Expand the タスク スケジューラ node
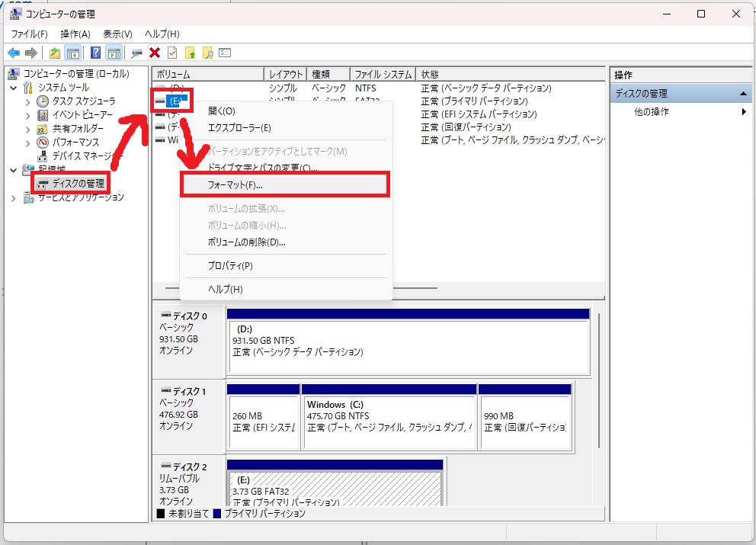This screenshot has width=756, height=545. (28, 101)
